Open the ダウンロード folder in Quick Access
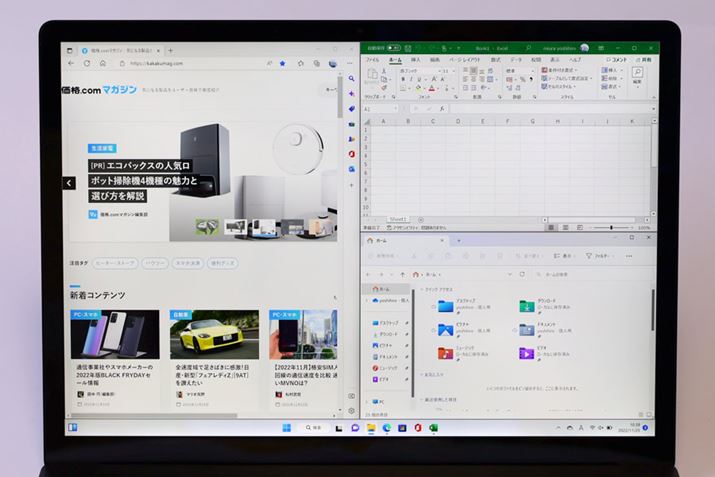This screenshot has width=715, height=477. click(x=527, y=304)
